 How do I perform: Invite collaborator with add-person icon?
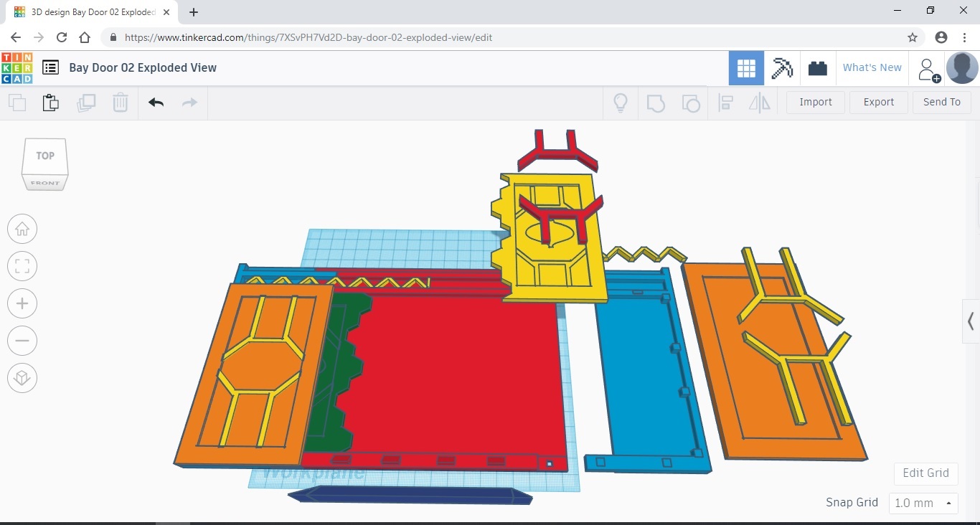928,70
